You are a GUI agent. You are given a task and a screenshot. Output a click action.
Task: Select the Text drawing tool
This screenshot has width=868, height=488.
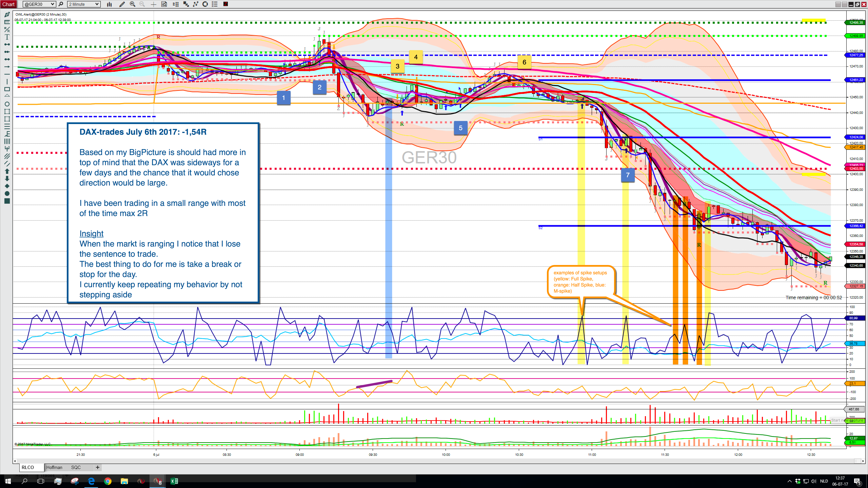tap(7, 37)
